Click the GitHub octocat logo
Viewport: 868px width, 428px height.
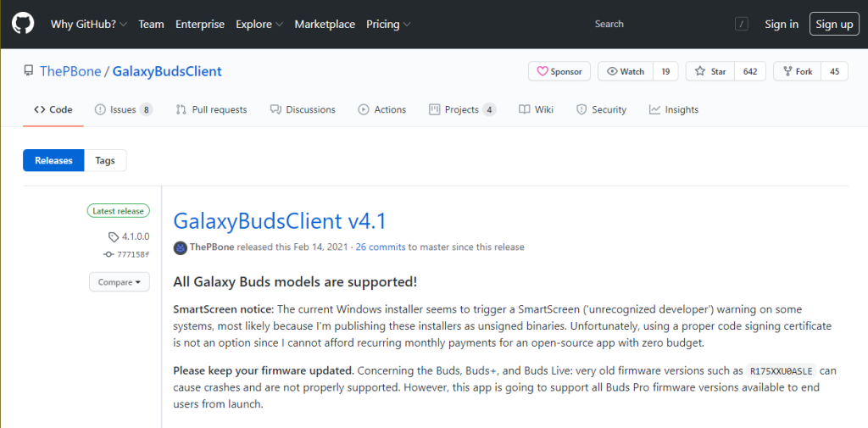point(23,24)
